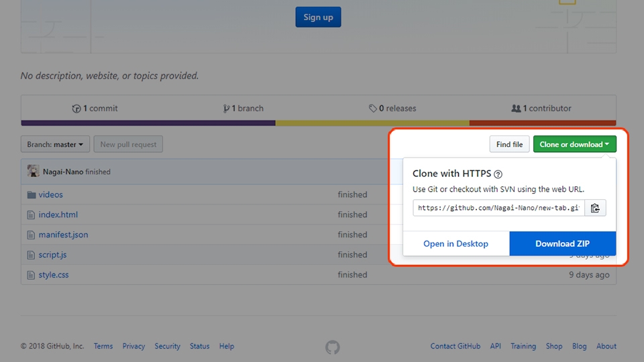Click the style.css file icon
Image resolution: width=644 pixels, height=362 pixels.
(x=31, y=275)
